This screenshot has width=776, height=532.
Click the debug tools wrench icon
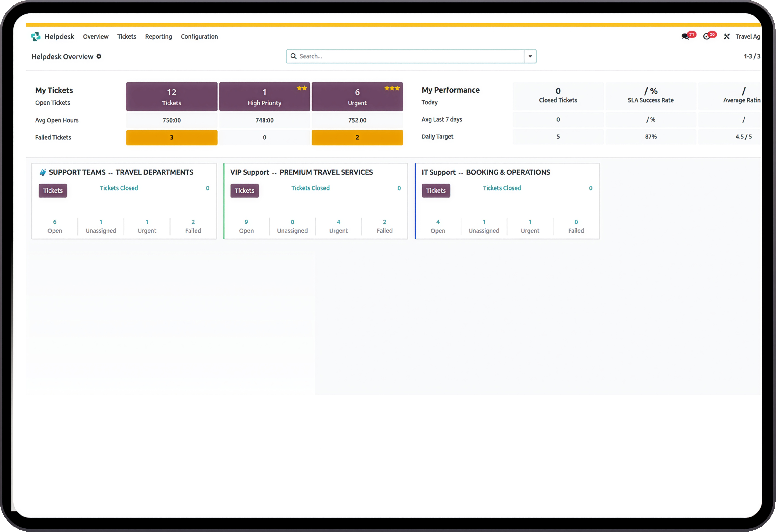727,36
